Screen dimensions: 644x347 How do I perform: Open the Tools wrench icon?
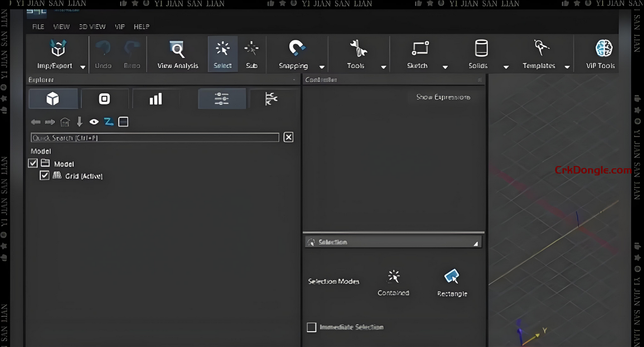(358, 48)
